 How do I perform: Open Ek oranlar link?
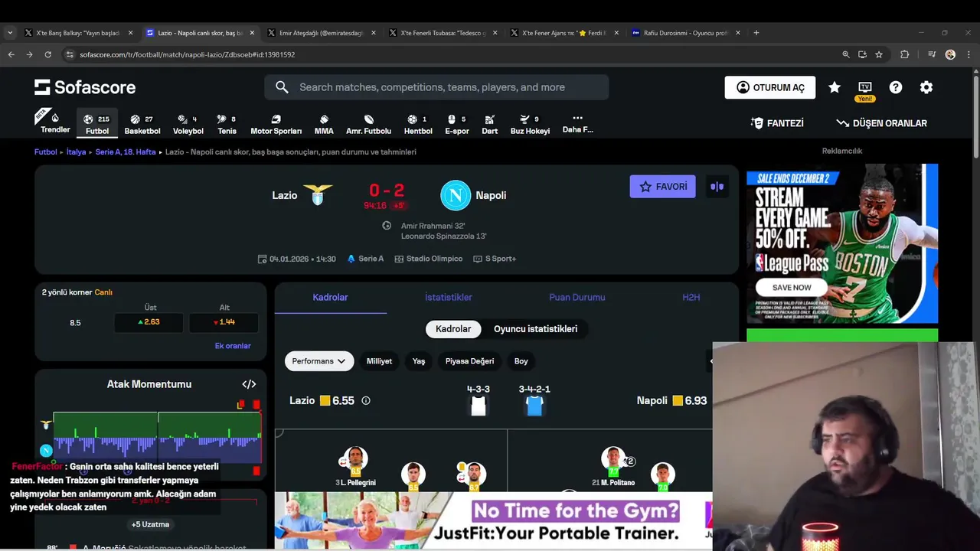coord(233,346)
